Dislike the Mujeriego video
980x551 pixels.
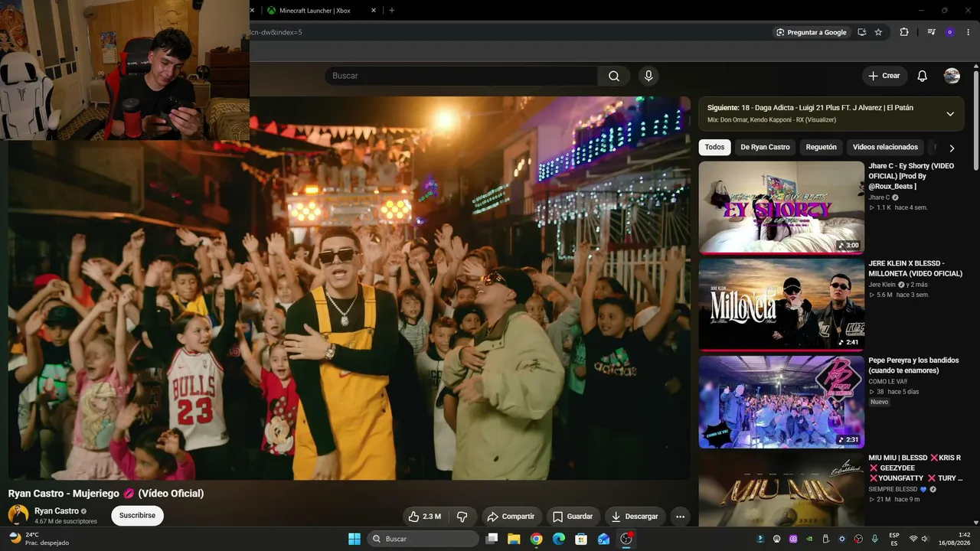coord(462,517)
